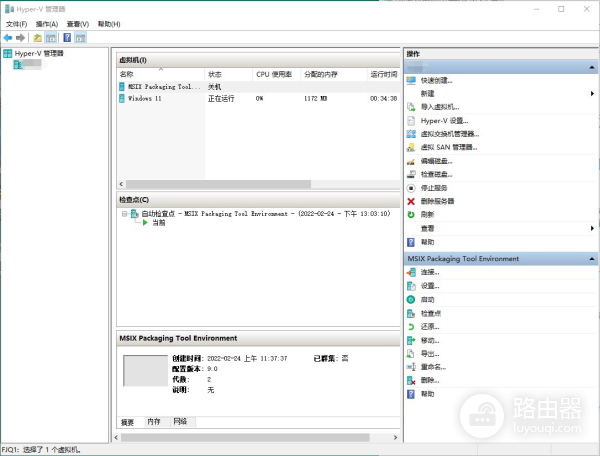Open help from the toolbar question-mark icon
The image size is (600, 456).
67,38
